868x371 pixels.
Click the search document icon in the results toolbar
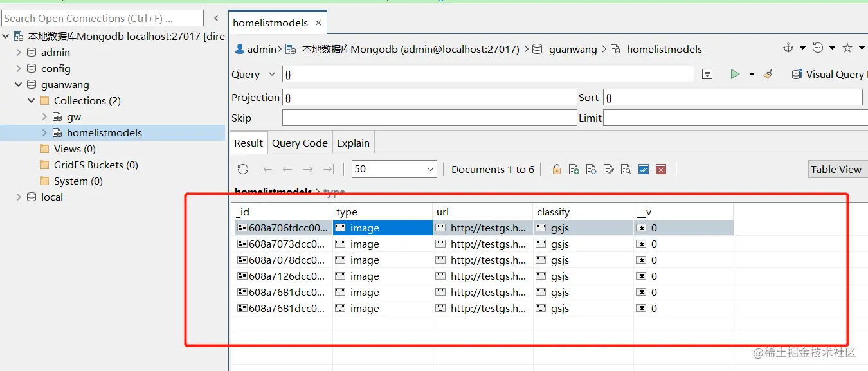pos(626,169)
